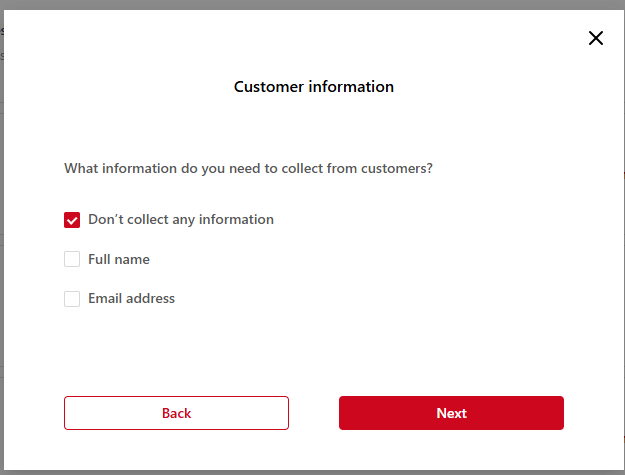Dismiss the dialog with the X icon

pyautogui.click(x=596, y=39)
